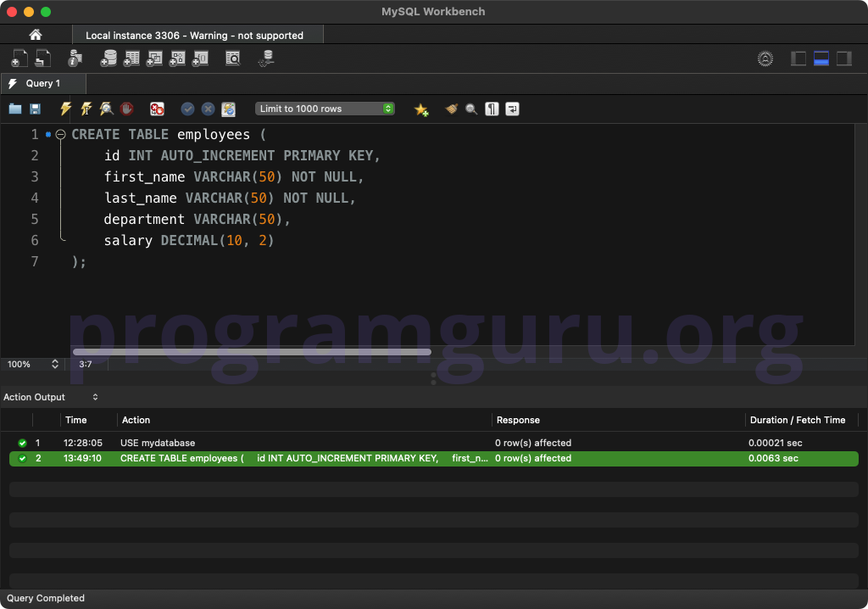Go to the Home screen tab

coord(36,35)
